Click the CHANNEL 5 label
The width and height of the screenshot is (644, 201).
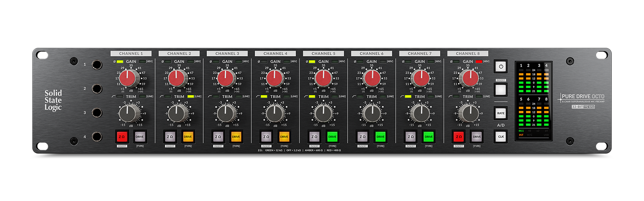tap(324, 53)
